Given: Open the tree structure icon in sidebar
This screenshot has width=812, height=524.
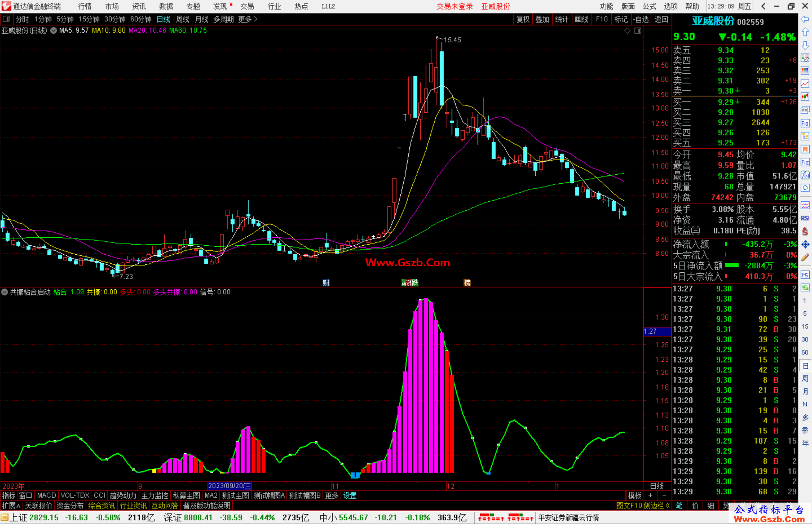Looking at the screenshot, I should pos(805,136).
